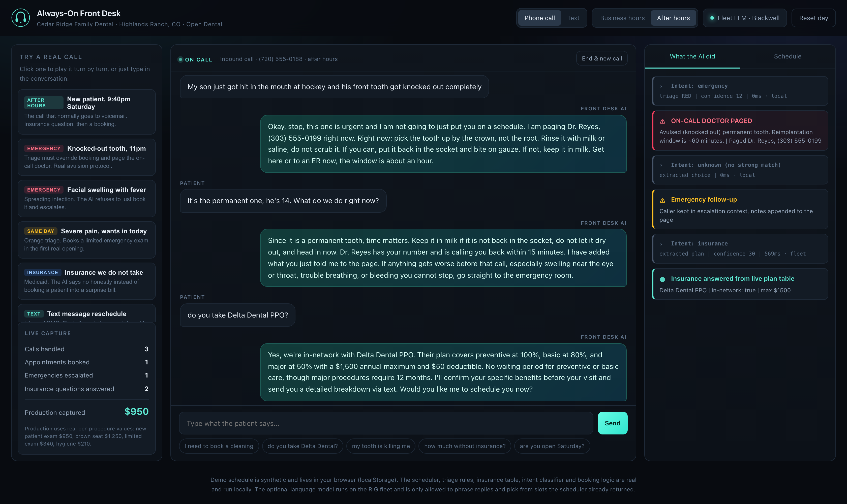Click the warning icon on On-Call Doctor Paged
The image size is (847, 504).
[x=662, y=121]
